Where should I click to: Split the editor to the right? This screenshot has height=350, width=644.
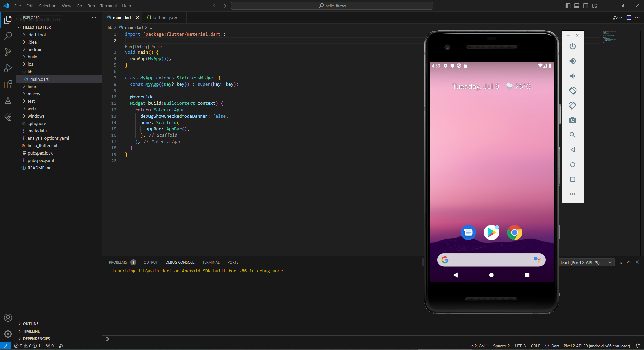pyautogui.click(x=629, y=18)
